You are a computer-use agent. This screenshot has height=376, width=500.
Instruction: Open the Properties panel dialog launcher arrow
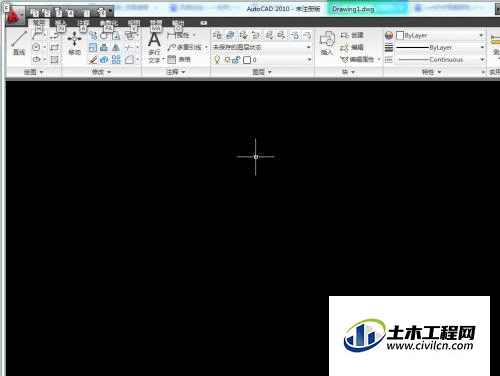[482, 72]
